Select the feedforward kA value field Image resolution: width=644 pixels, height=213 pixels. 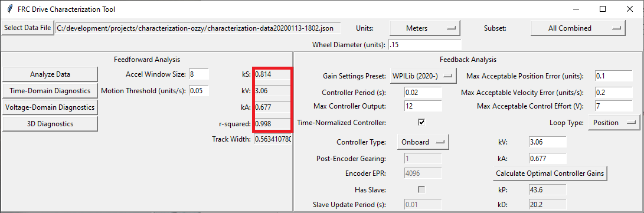click(x=272, y=107)
